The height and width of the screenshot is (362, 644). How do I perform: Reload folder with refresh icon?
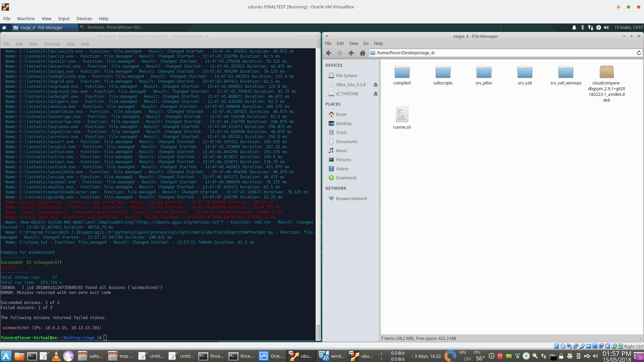click(639, 53)
